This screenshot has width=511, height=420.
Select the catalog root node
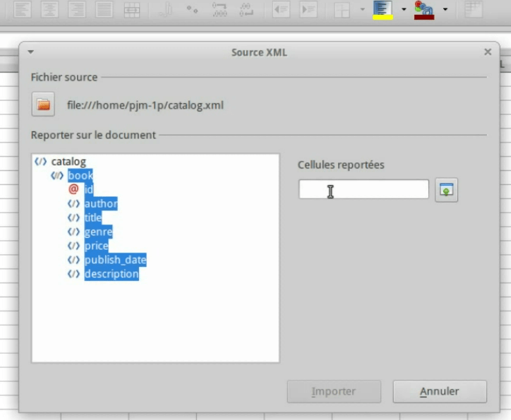(68, 162)
